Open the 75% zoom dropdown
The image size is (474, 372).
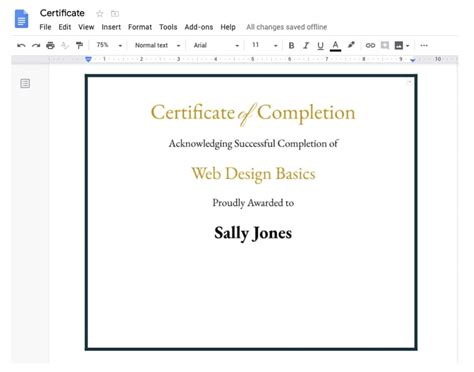(109, 45)
